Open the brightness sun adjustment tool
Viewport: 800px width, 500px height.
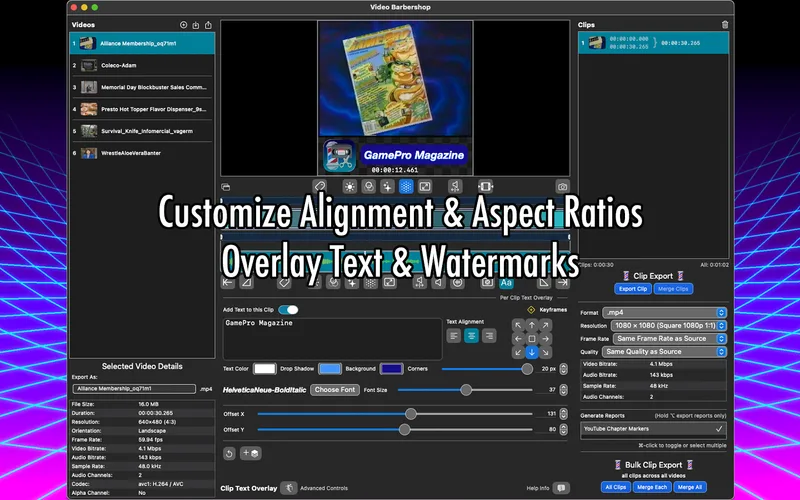coord(350,187)
